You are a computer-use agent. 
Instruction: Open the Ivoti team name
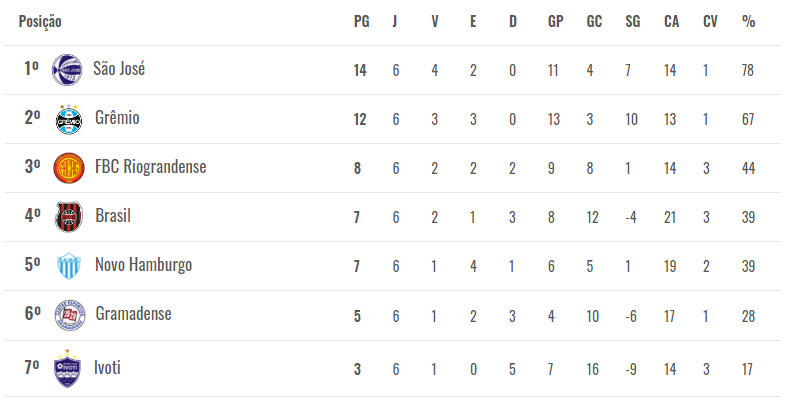(x=107, y=367)
